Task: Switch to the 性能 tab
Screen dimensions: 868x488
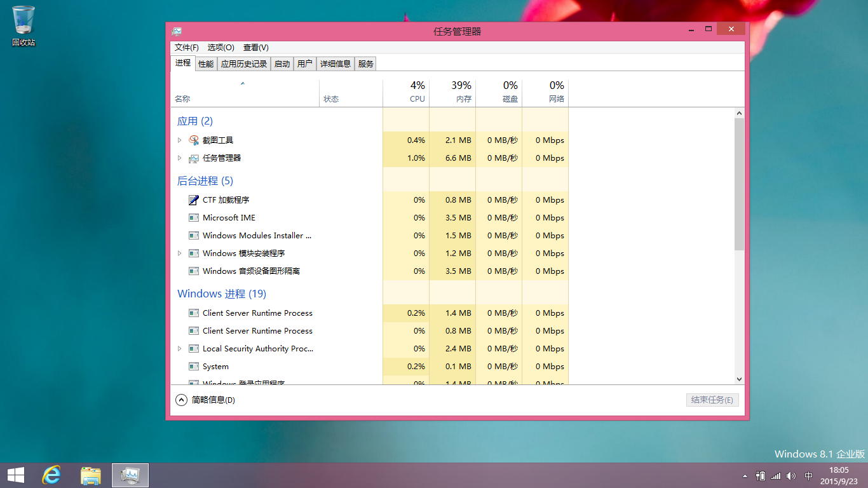Action: coord(206,64)
